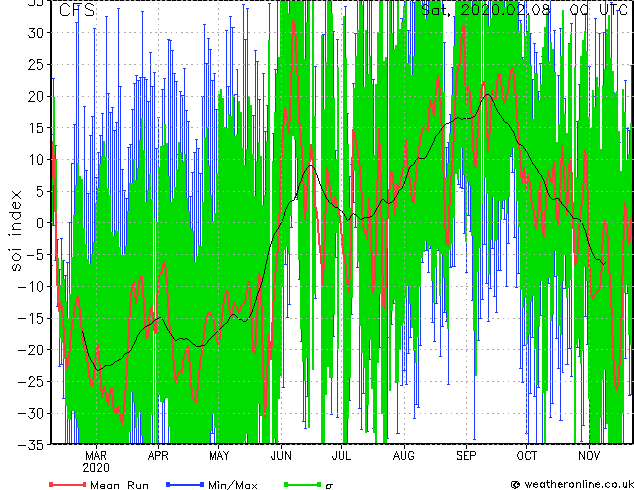Image resolution: width=634 pixels, height=490 pixels.
Task: Click the y-axis value 30
Action: pyautogui.click(x=36, y=33)
